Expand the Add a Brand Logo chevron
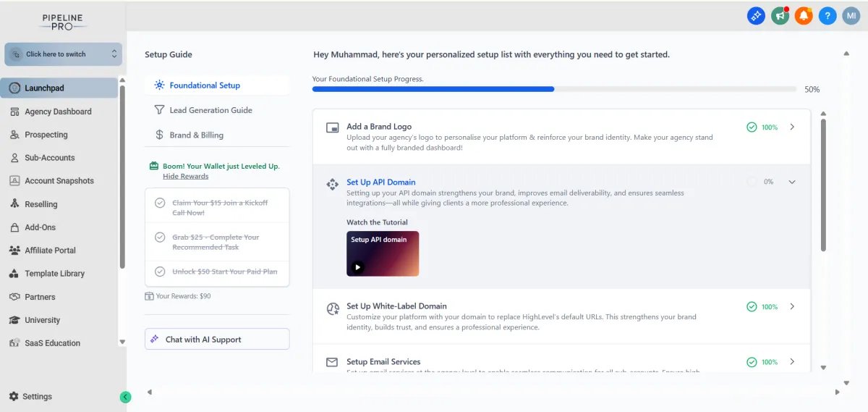The image size is (868, 412). coord(792,127)
